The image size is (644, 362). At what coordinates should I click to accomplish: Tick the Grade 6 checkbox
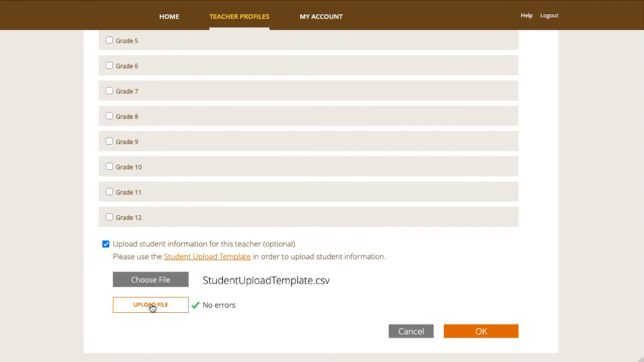click(109, 65)
